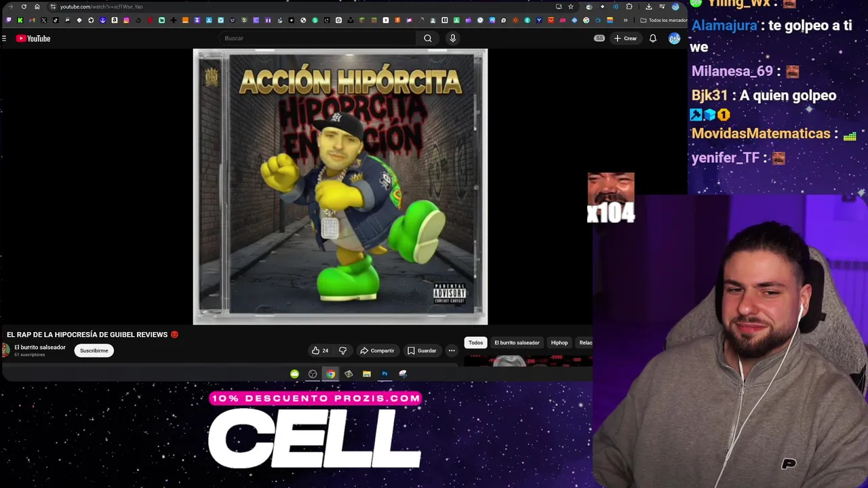Dislike the video with thumbs down

342,350
